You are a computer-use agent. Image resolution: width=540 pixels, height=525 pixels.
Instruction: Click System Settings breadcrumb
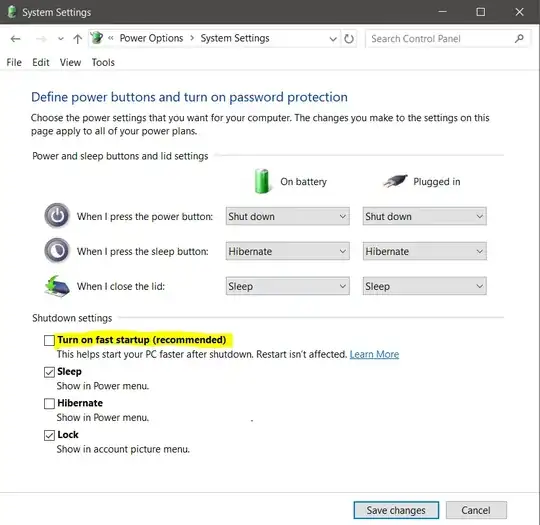click(x=235, y=38)
